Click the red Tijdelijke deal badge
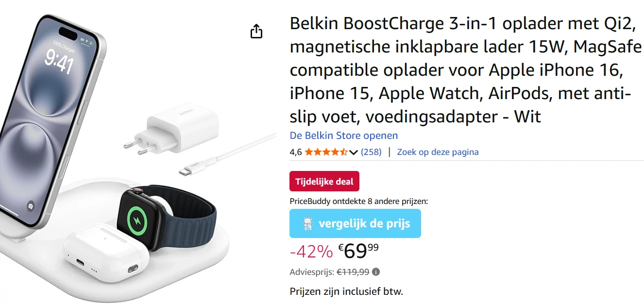 click(x=324, y=181)
